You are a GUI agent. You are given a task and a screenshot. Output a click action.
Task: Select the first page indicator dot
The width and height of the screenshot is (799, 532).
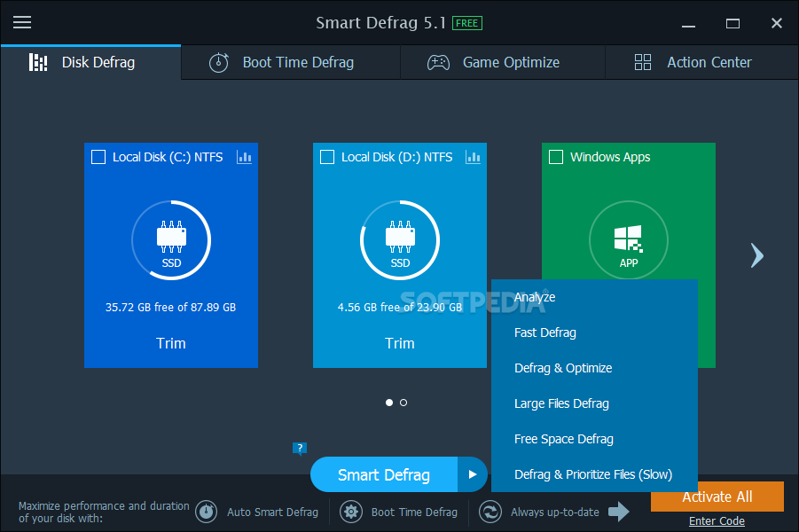tap(389, 403)
